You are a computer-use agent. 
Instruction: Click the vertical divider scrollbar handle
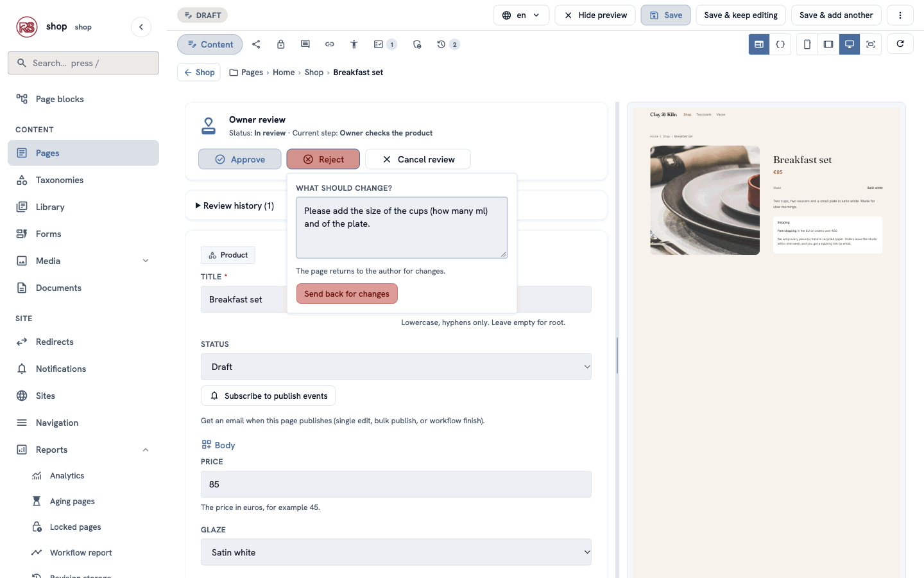coord(617,355)
